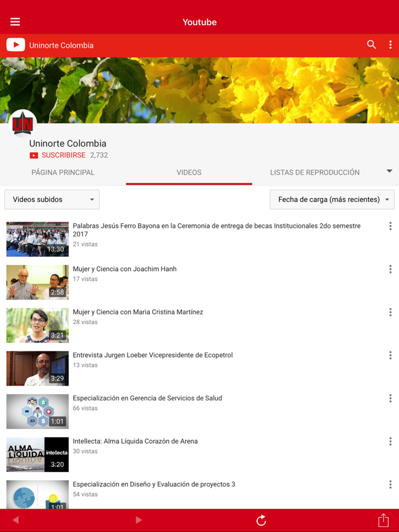Open options for Palabras Jesús Ferro Bayona video
The height and width of the screenshot is (532, 399).
(x=390, y=226)
